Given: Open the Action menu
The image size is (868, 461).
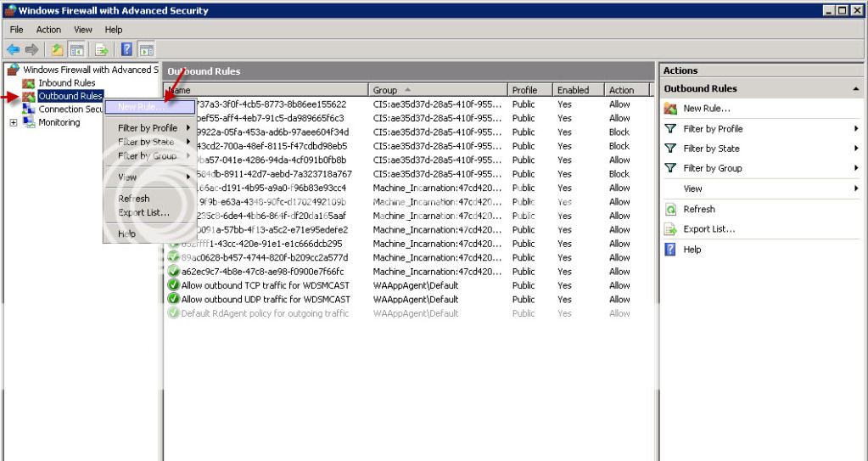Looking at the screenshot, I should (48, 30).
